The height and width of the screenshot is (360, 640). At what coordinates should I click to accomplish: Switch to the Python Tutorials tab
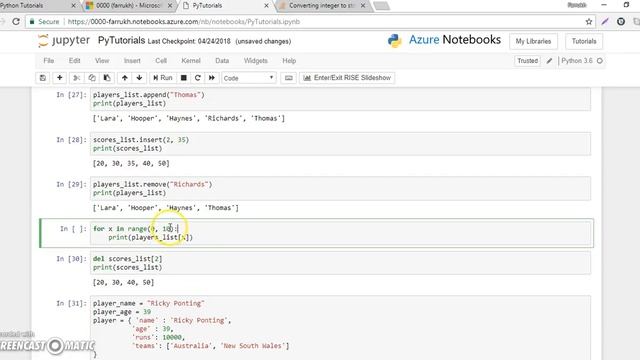[x=37, y=6]
